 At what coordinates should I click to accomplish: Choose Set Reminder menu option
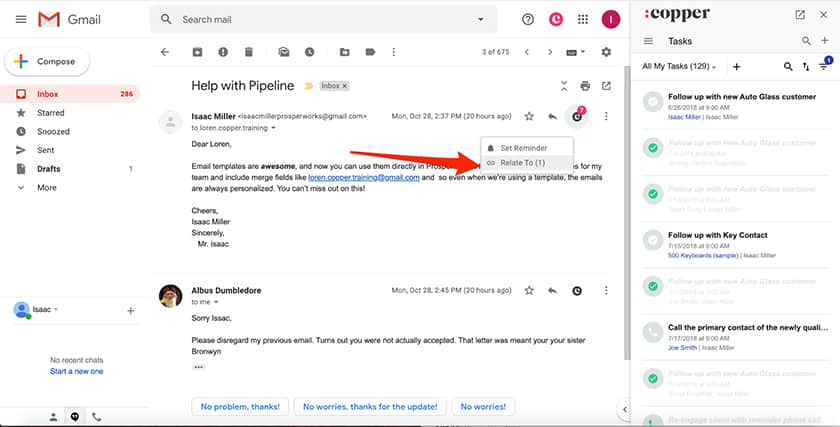(x=527, y=148)
